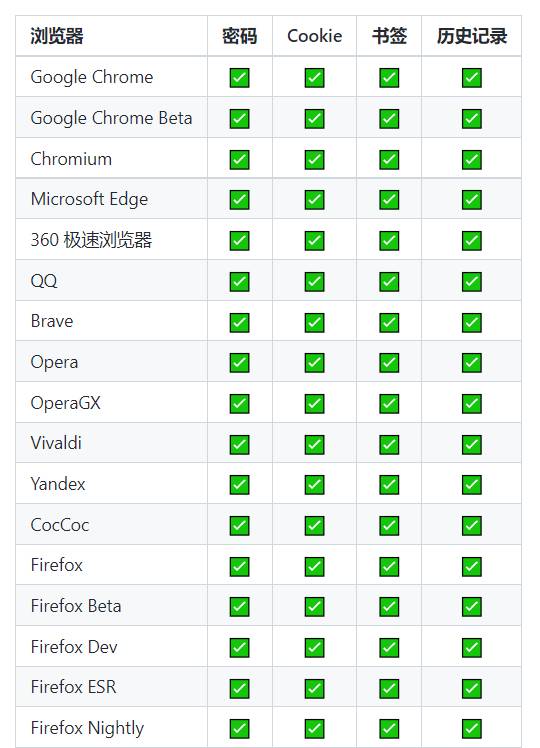This screenshot has width=540, height=748.
Task: Click the Firefox Dev row label
Action: coord(74,647)
